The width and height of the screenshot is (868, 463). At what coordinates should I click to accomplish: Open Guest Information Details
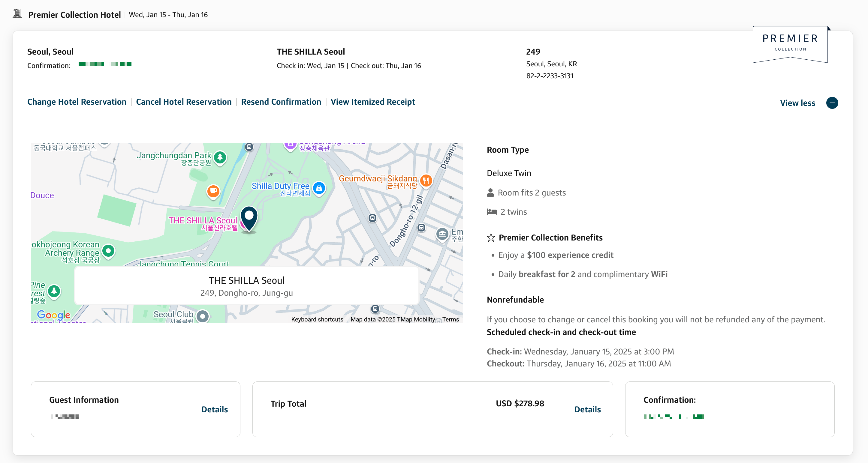214,409
